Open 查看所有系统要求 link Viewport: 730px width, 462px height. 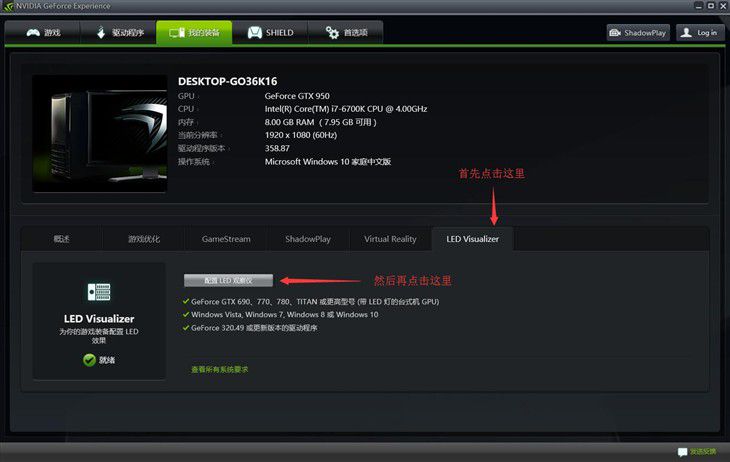point(219,369)
